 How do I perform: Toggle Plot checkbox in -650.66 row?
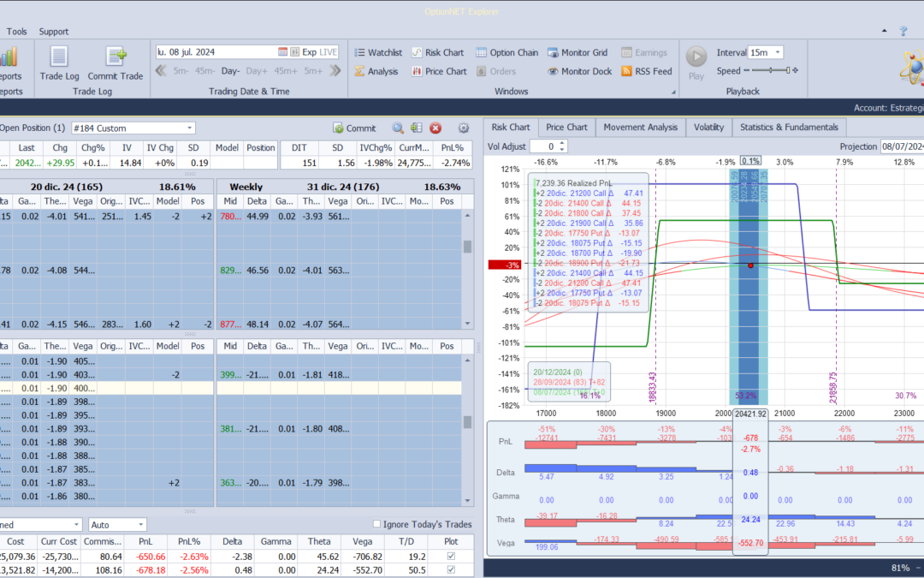click(451, 557)
